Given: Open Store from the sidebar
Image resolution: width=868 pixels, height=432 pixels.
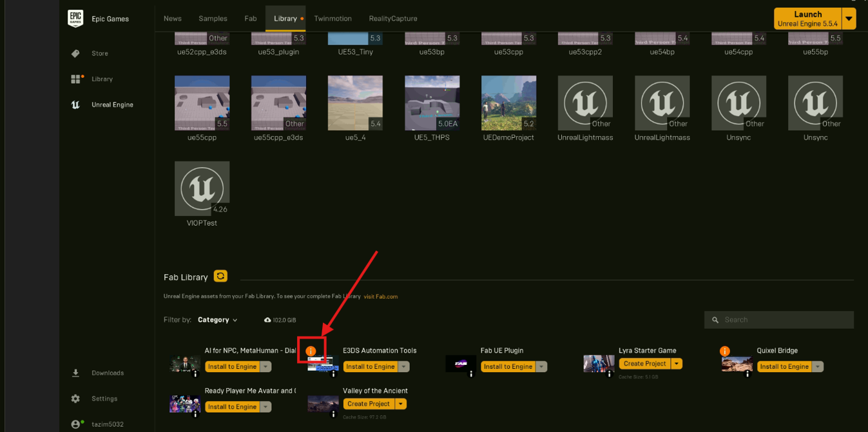Looking at the screenshot, I should point(99,54).
